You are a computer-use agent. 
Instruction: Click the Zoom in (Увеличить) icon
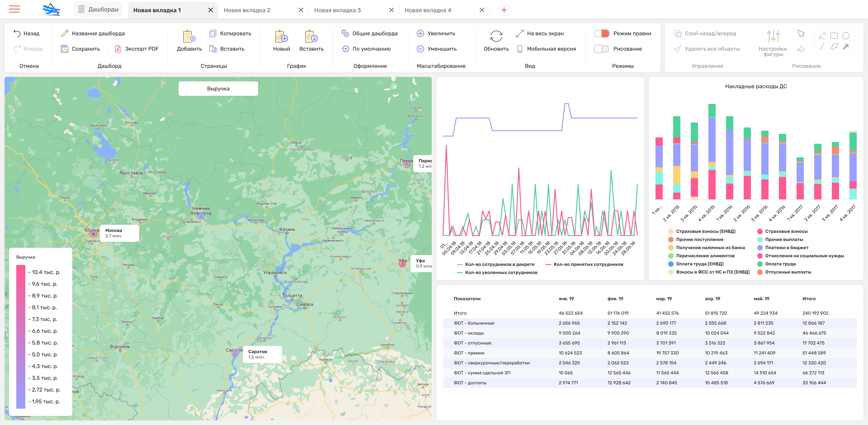pyautogui.click(x=420, y=33)
